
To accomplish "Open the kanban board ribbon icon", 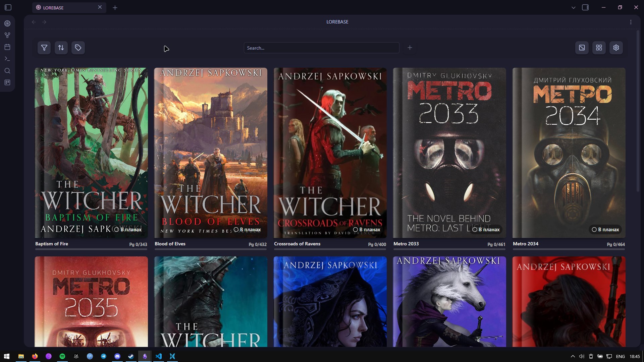I will point(7,82).
